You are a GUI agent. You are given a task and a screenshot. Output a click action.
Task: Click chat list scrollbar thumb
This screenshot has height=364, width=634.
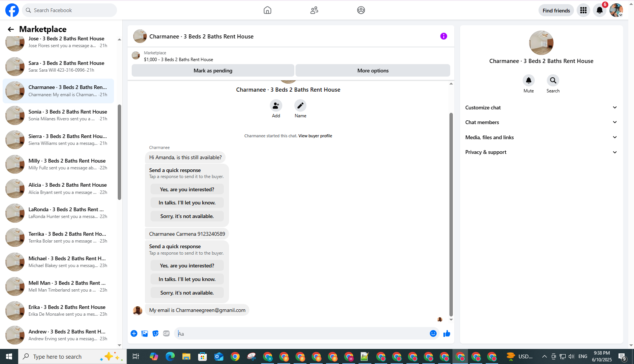(119, 152)
